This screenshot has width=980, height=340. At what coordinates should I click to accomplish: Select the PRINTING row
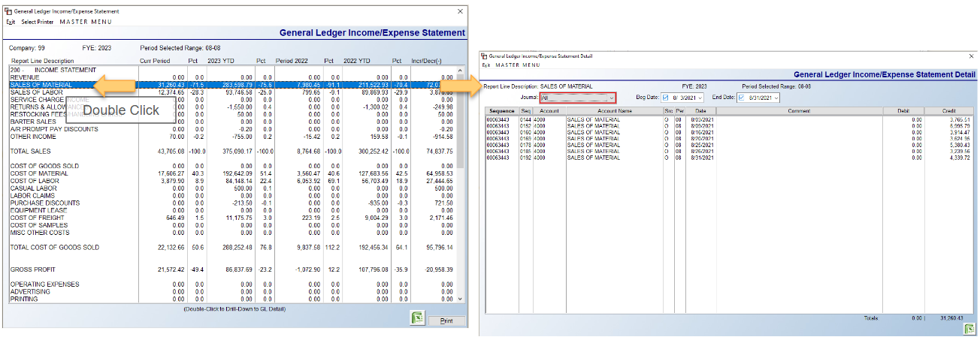[233, 299]
